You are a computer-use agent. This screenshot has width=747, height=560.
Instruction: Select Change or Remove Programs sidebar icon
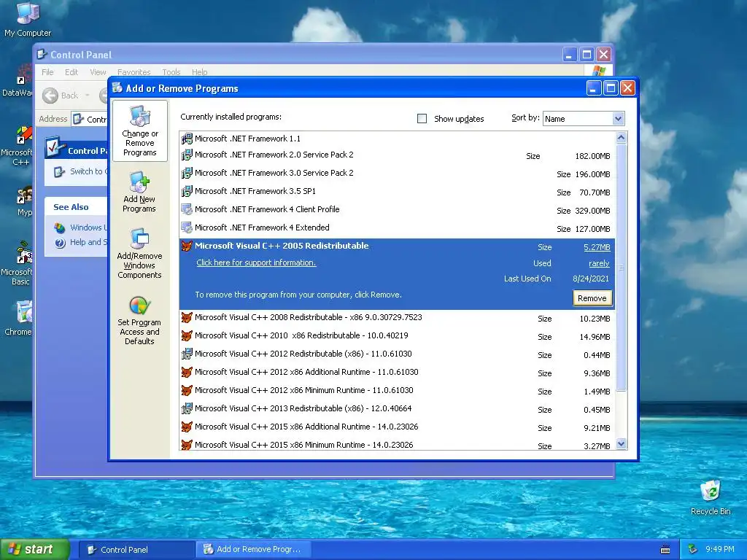[140, 131]
